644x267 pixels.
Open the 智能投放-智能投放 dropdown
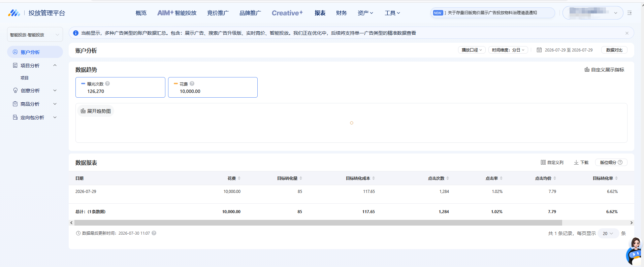[x=35, y=35]
